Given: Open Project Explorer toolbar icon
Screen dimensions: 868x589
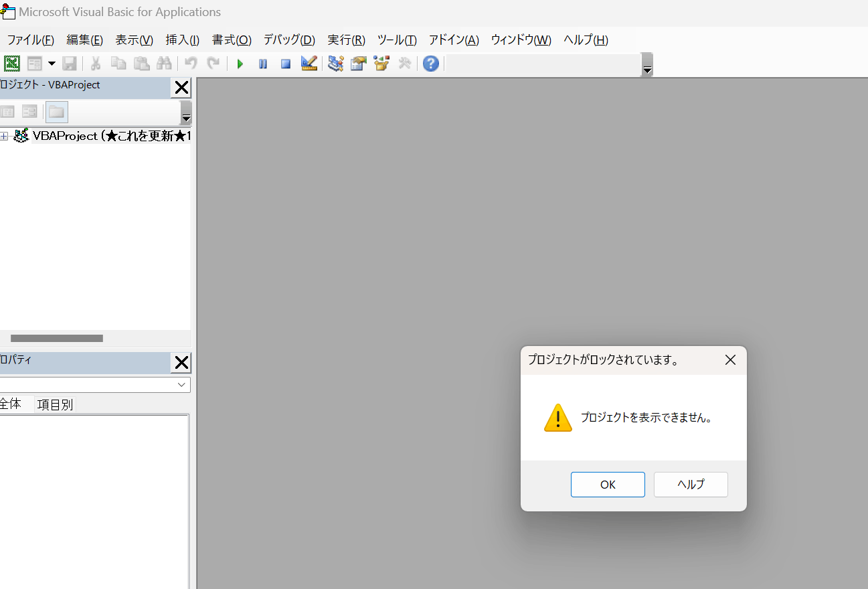Looking at the screenshot, I should [x=336, y=64].
